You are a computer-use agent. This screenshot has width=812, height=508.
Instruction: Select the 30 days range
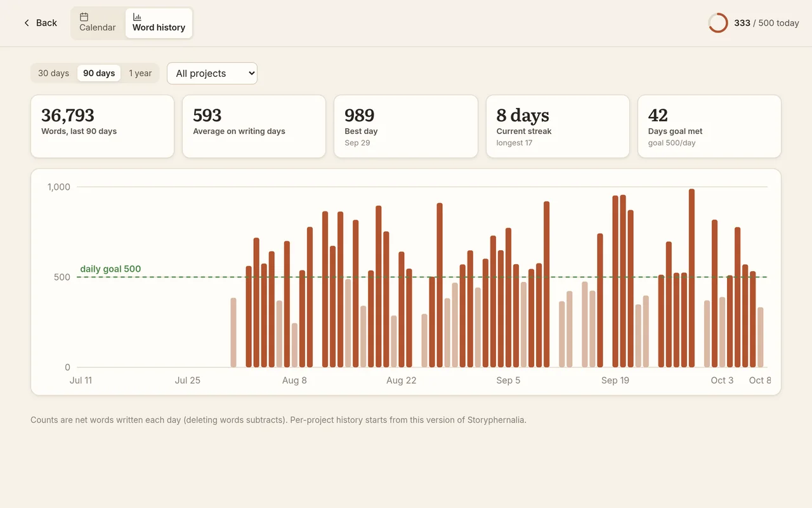[x=53, y=73]
